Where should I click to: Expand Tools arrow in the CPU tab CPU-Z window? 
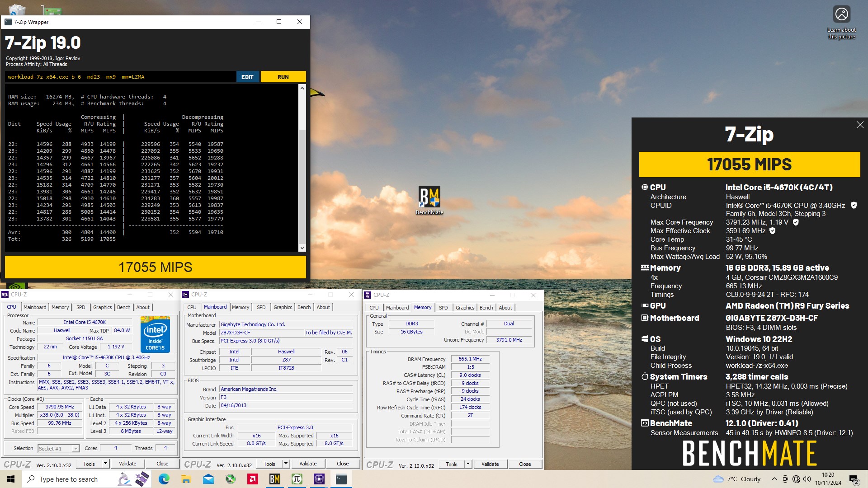pyautogui.click(x=105, y=464)
